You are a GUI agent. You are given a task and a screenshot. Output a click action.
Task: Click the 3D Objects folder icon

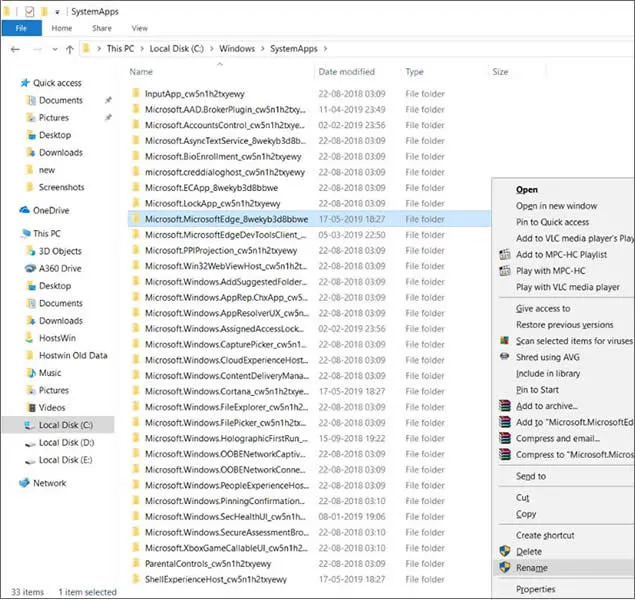point(30,251)
